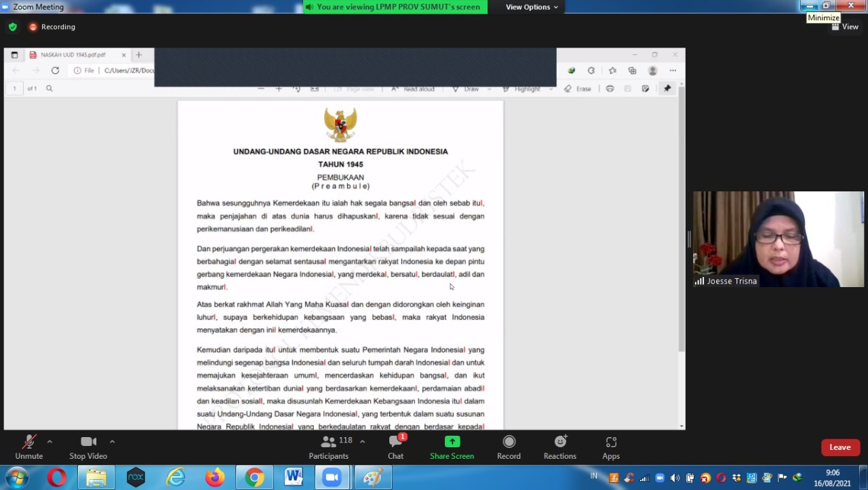
Task: Click Joesse Trisna's video thumbnail
Action: point(778,239)
